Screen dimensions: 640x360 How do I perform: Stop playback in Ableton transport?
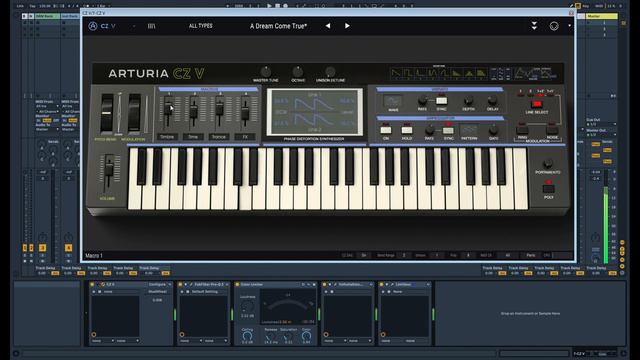[278, 6]
